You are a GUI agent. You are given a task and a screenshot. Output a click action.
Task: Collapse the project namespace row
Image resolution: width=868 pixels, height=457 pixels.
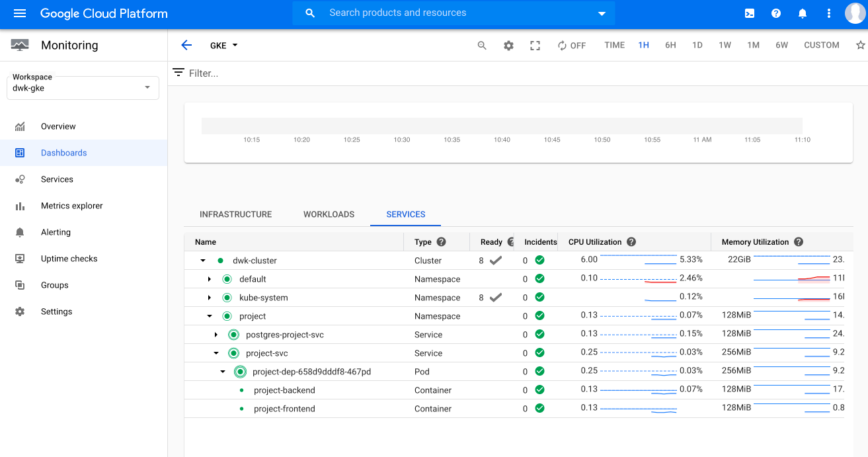pos(210,316)
